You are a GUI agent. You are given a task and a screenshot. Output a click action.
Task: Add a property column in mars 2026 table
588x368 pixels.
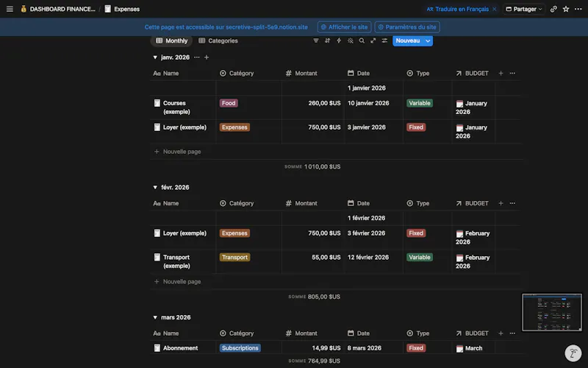point(501,333)
